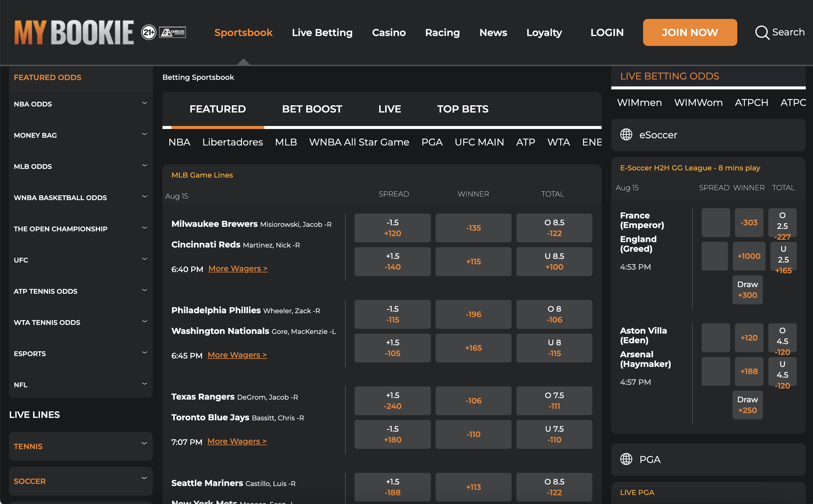Expand the UFC sidebar section

[81, 260]
